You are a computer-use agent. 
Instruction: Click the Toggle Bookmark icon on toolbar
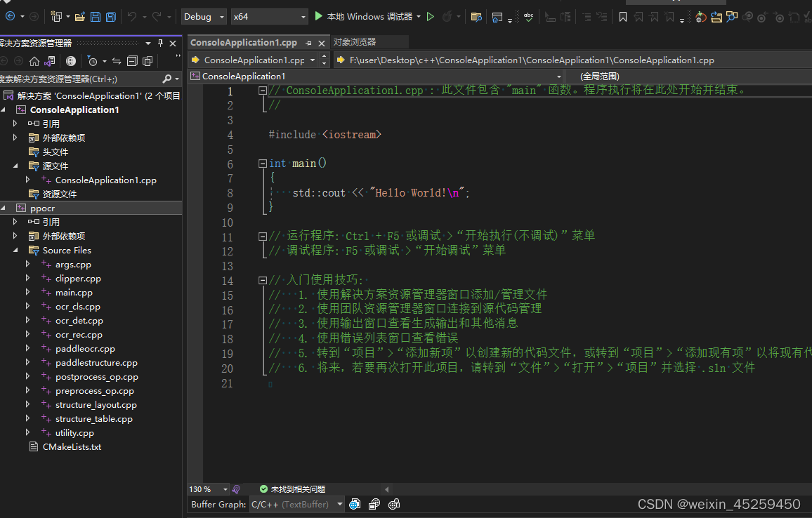[x=623, y=17]
